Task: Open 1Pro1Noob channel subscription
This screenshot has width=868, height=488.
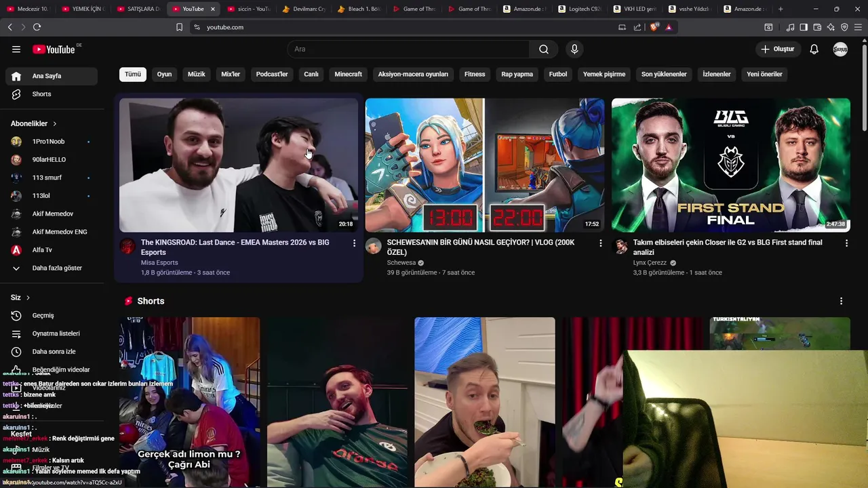Action: tap(52, 142)
